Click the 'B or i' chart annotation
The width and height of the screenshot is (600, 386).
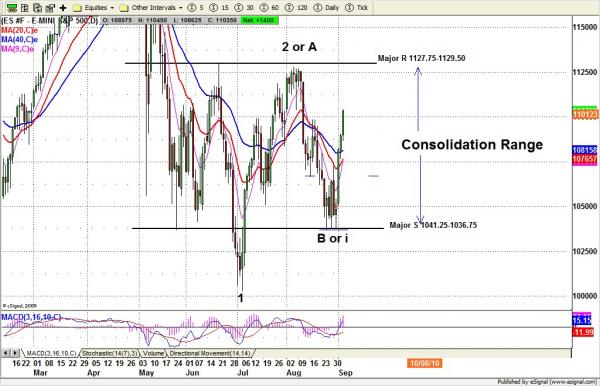333,238
